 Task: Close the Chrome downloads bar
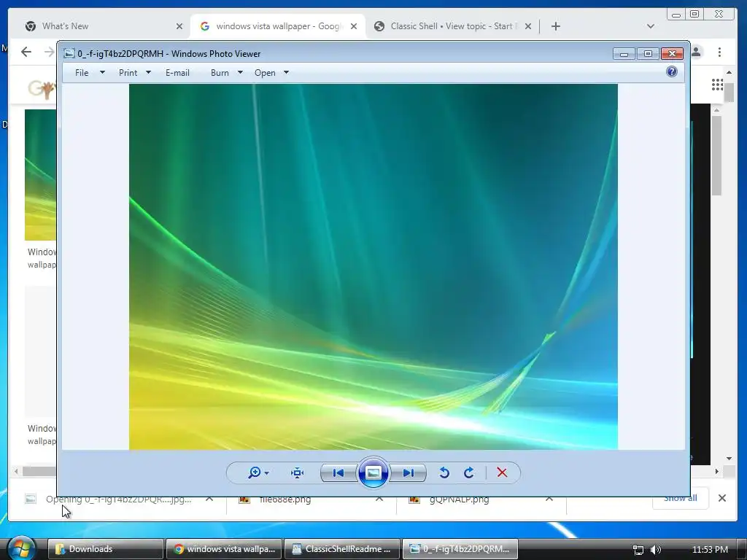click(x=722, y=498)
